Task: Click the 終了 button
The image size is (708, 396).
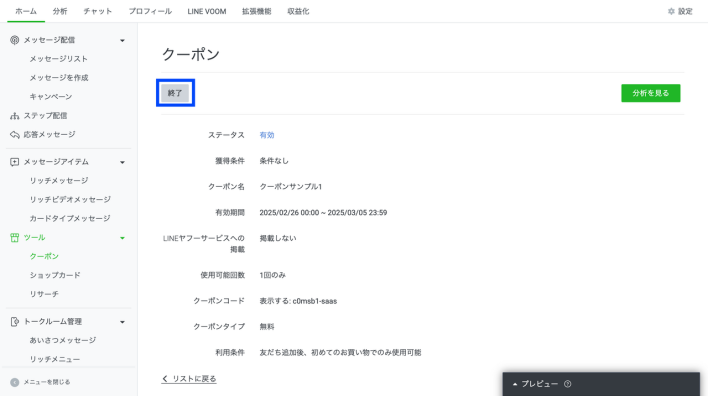Action: click(x=175, y=93)
